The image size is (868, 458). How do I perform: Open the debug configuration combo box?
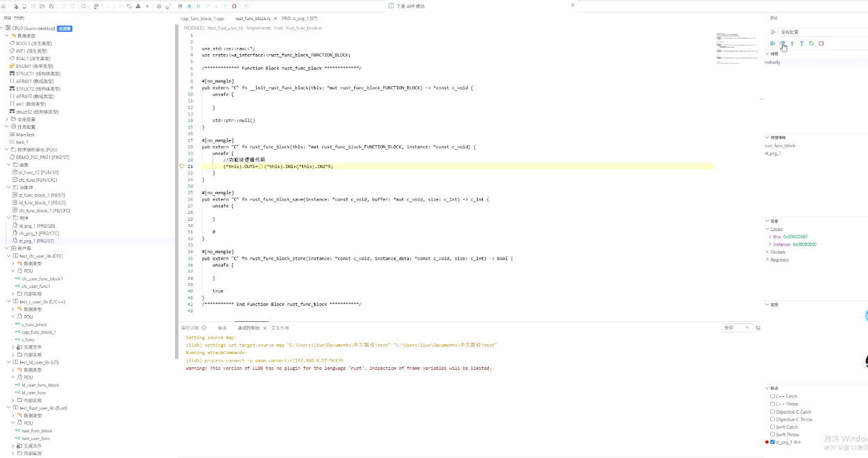(x=823, y=32)
